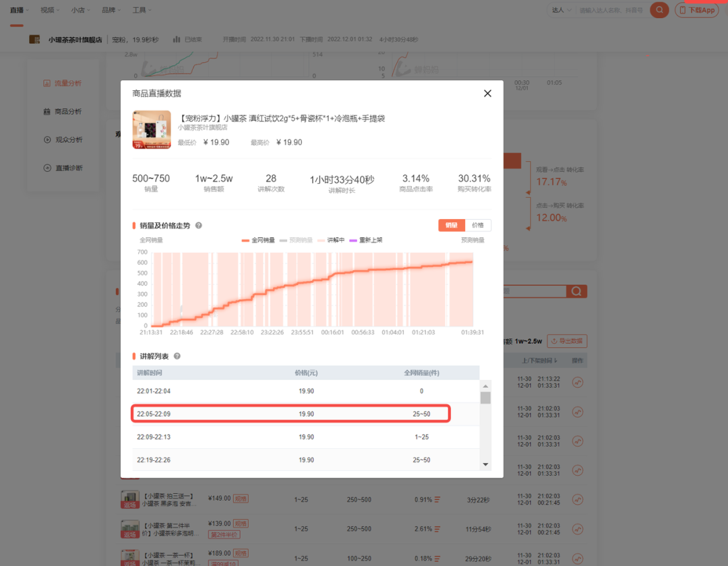
Task: Click help icon beside 讲解列表
Action: click(x=177, y=356)
